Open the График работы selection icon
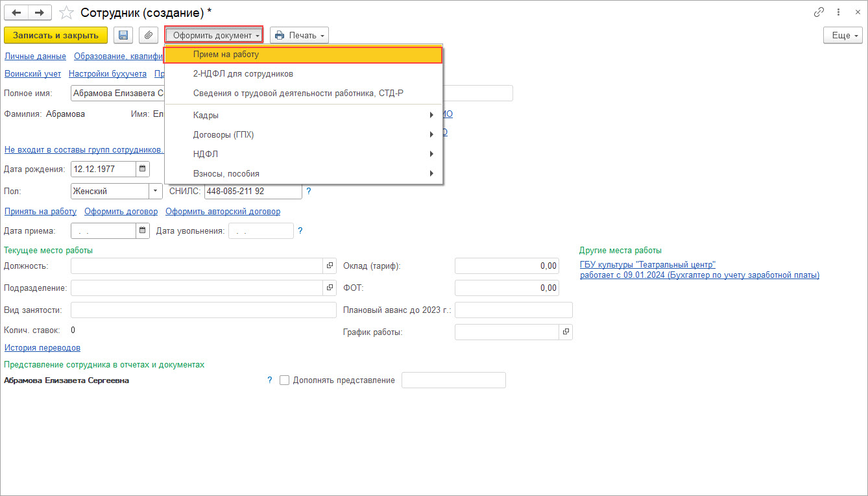Viewport: 868px width, 496px height. click(x=566, y=332)
